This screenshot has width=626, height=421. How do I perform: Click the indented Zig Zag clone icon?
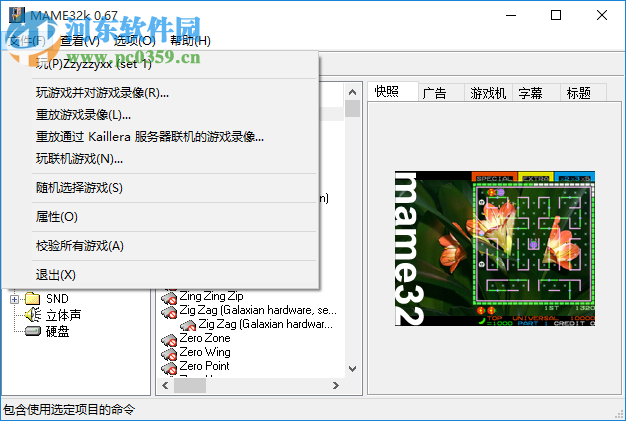tap(188, 325)
